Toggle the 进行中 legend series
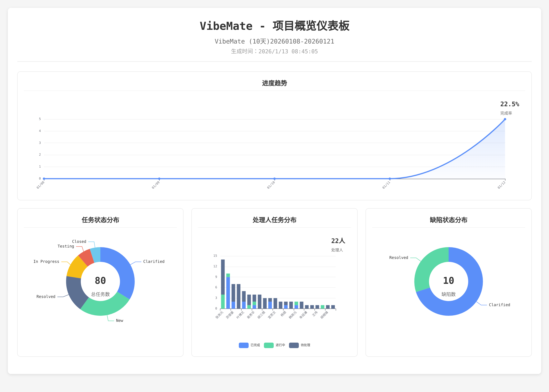 (x=280, y=345)
